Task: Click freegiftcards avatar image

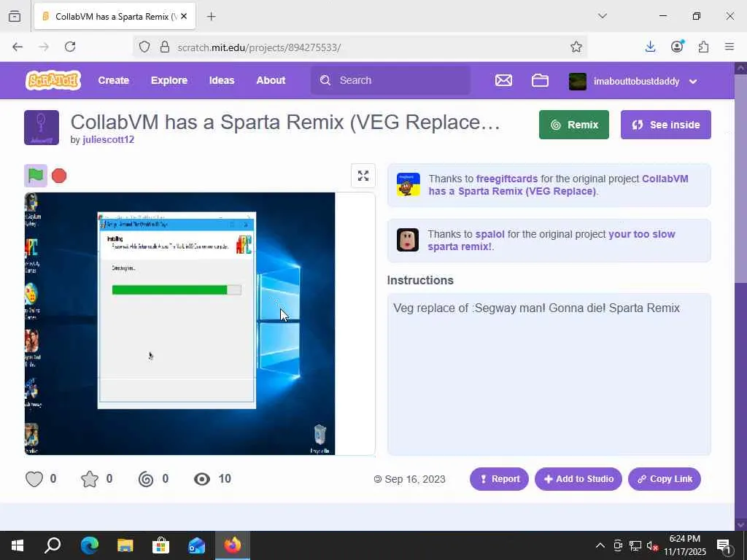Action: (x=409, y=184)
